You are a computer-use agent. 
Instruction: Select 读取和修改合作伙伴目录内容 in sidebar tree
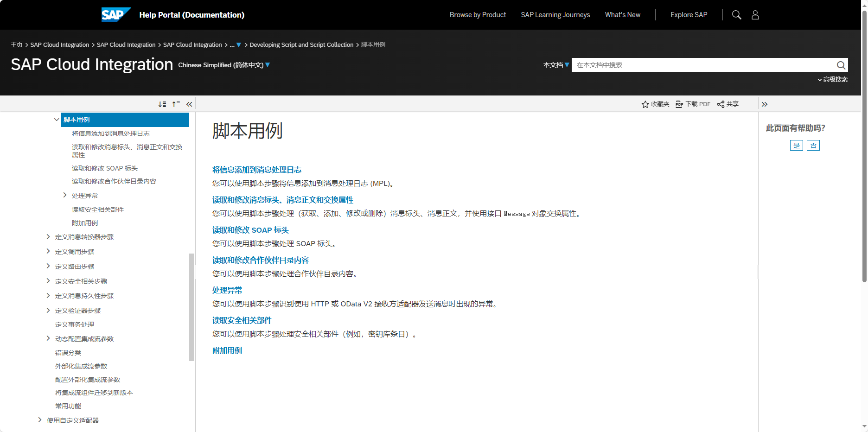coord(114,181)
